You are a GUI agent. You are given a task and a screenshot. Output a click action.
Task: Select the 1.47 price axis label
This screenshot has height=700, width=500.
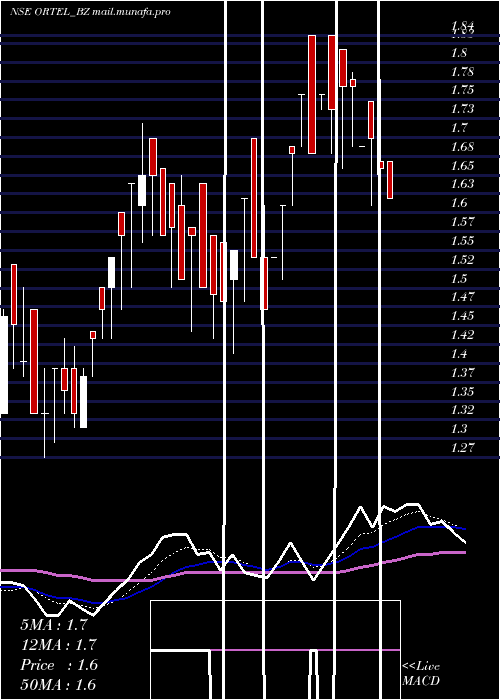pyautogui.click(x=462, y=297)
